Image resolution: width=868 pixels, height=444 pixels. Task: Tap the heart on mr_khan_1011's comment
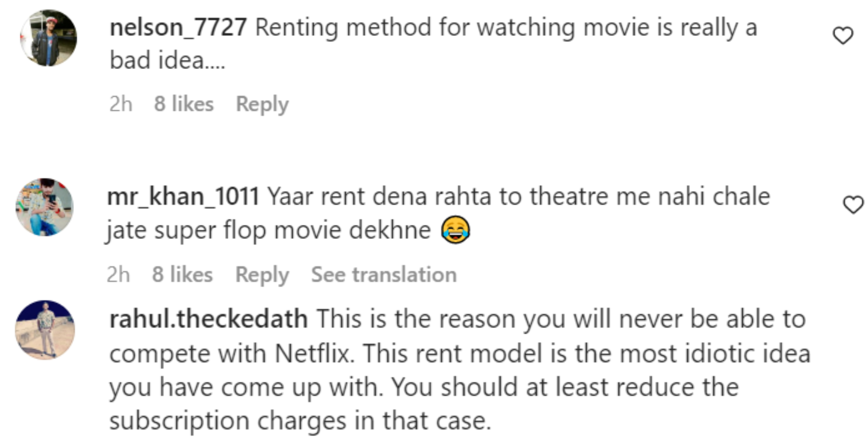click(853, 204)
